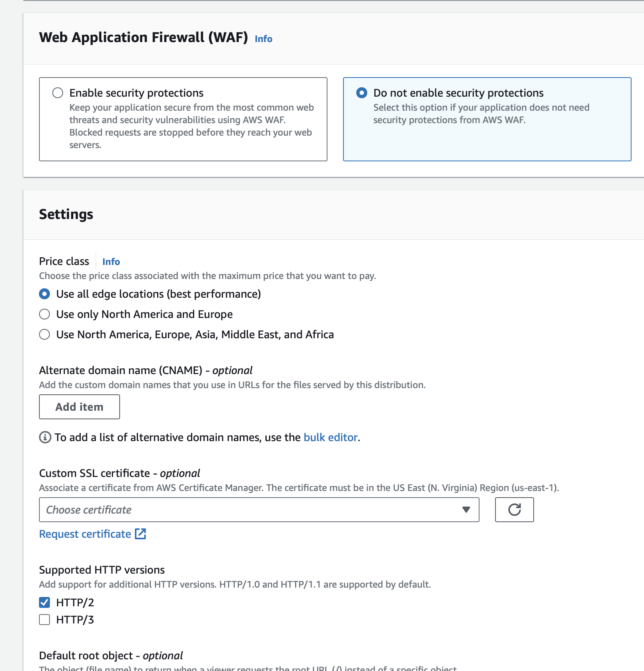Click the Add item button
This screenshot has width=644, height=671.
pos(80,407)
